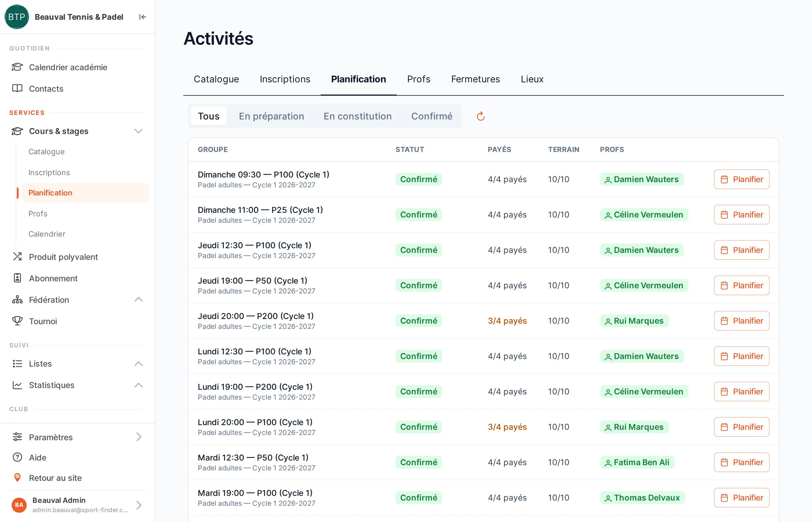Open Planification in the sidebar submenu

[86, 193]
